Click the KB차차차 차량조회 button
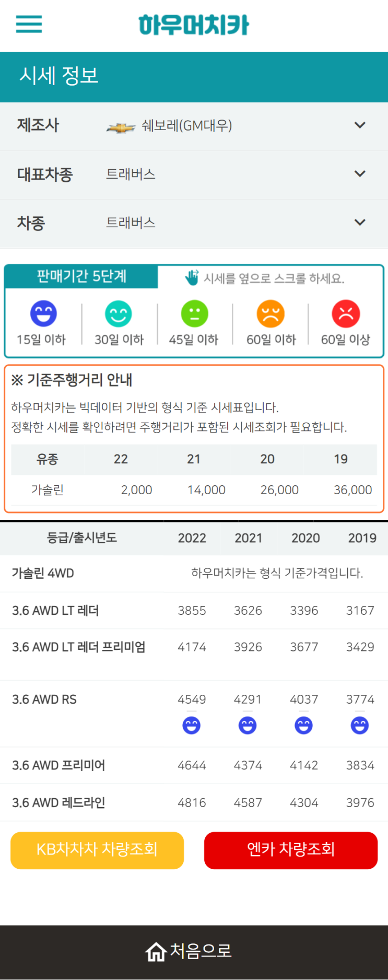Image resolution: width=388 pixels, height=980 pixels. tap(97, 850)
